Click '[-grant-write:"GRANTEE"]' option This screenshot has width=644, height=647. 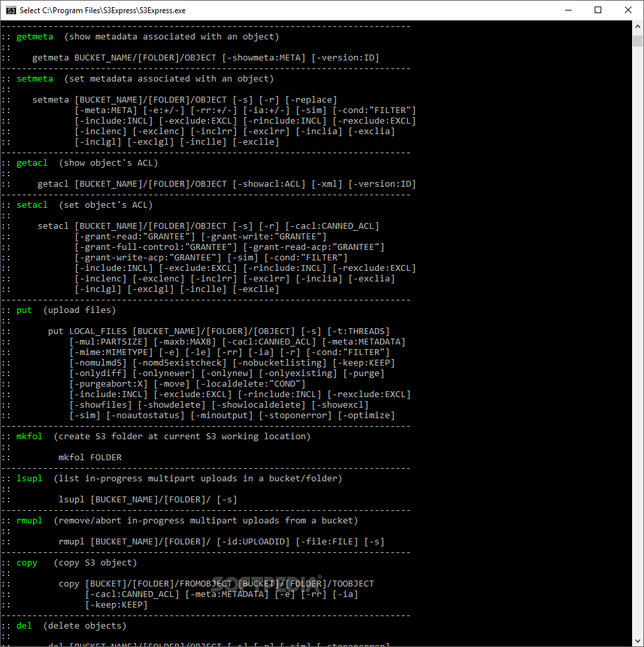pyautogui.click(x=264, y=237)
